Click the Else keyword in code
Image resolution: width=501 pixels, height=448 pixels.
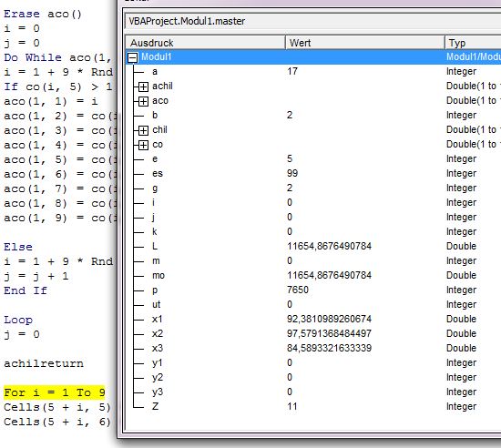coord(18,247)
